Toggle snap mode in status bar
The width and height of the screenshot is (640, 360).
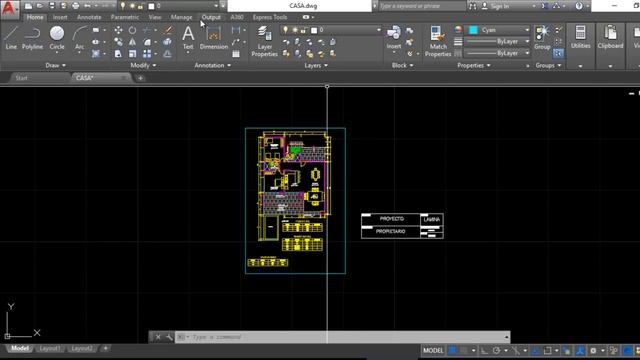[x=464, y=351]
